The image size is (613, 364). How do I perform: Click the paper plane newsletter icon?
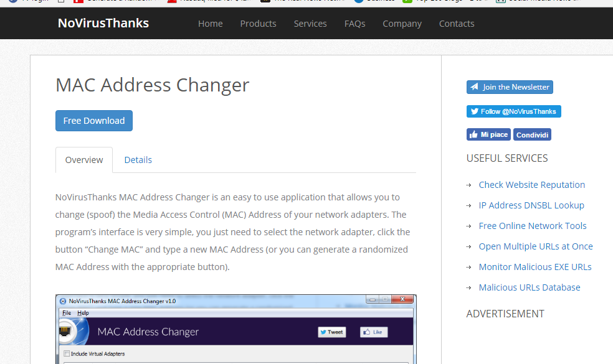click(x=474, y=86)
